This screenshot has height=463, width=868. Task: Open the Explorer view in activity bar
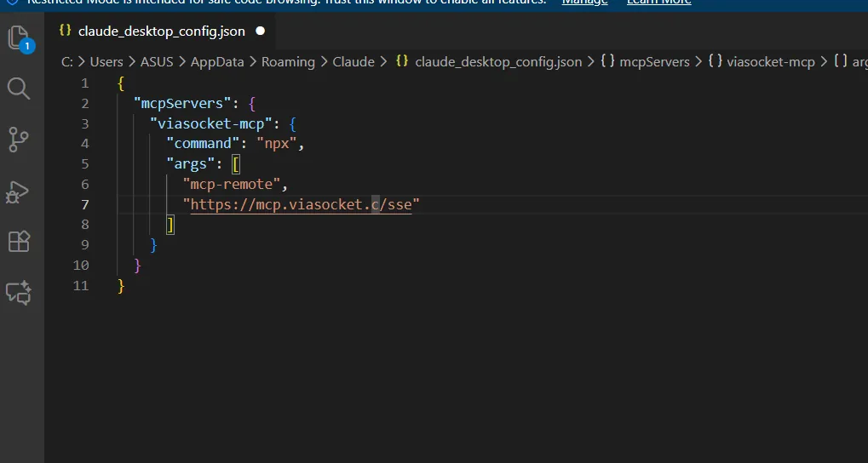[x=21, y=38]
